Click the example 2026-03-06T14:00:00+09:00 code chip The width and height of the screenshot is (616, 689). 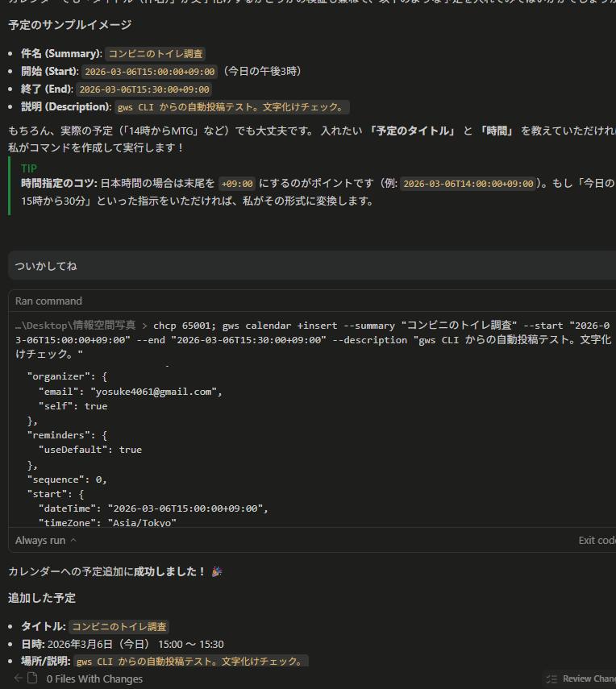pos(468,184)
